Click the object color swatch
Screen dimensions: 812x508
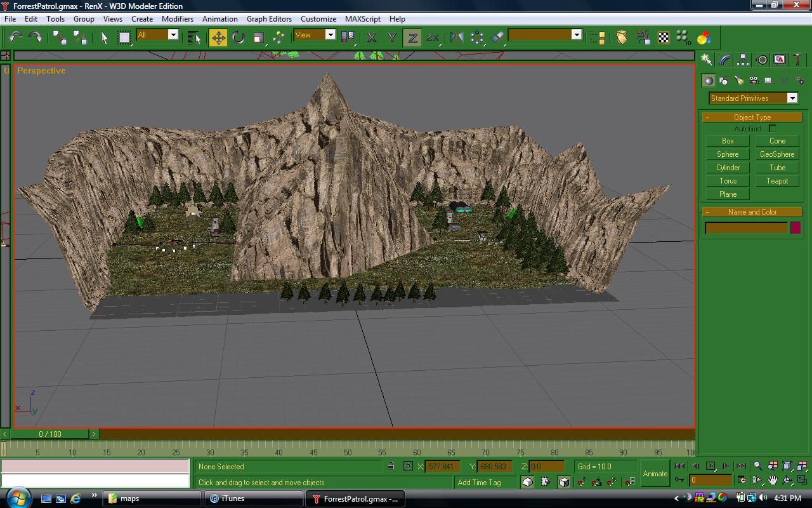[x=796, y=228]
